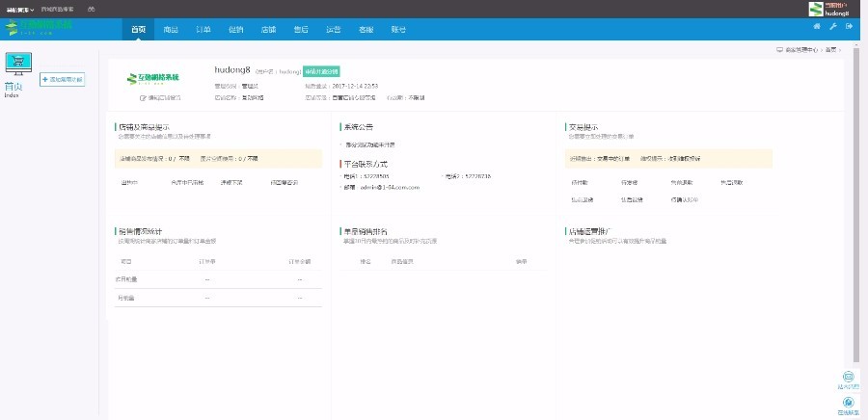Click the upper floating icon at bottom right

[848, 377]
